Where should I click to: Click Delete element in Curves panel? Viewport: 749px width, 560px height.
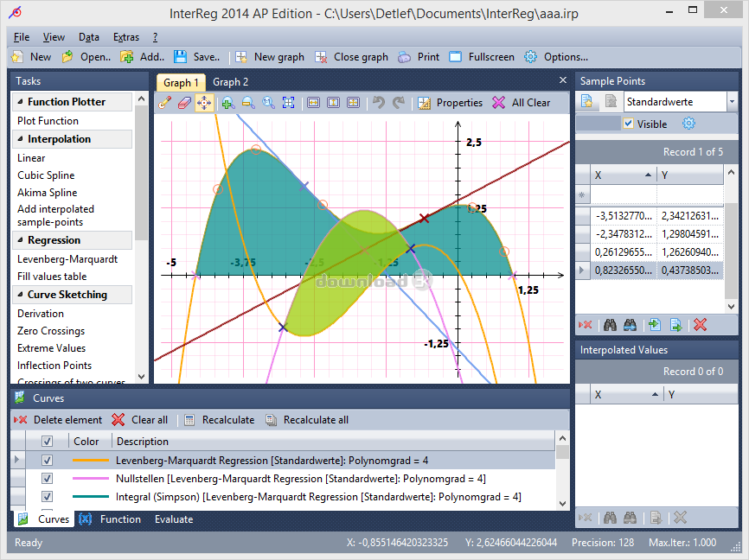[x=58, y=420]
